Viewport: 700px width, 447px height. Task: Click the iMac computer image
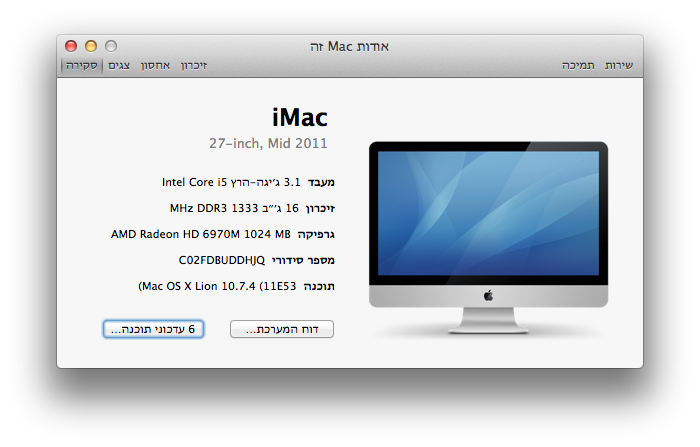pos(488,238)
